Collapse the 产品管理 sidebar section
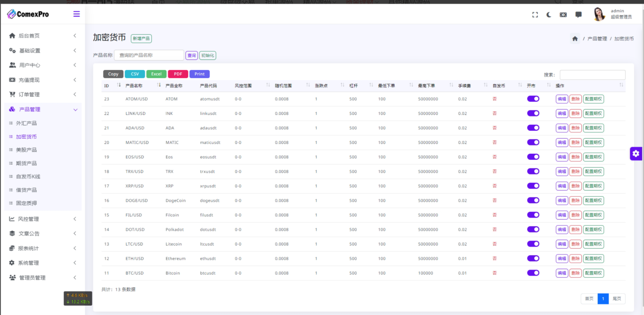The image size is (644, 315). (42, 109)
